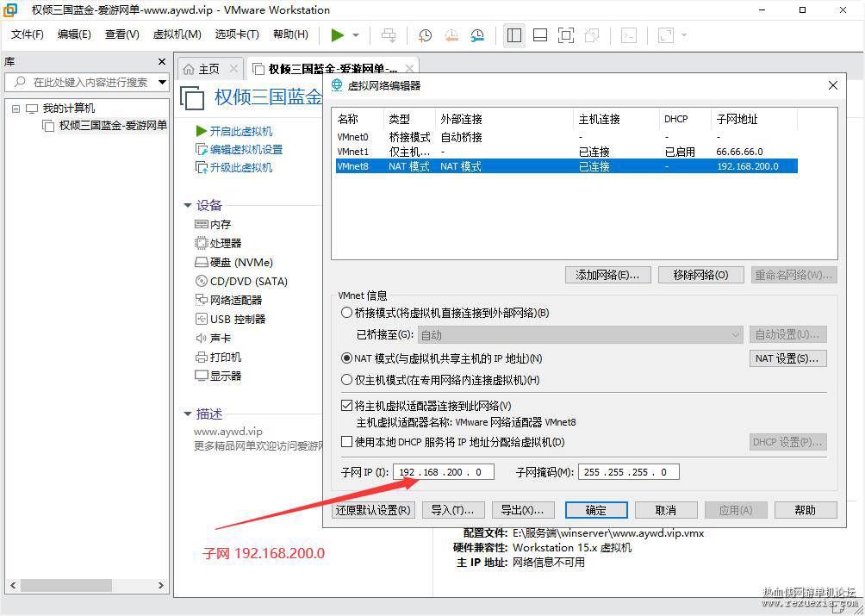This screenshot has width=865, height=616.
Task: Click the CD/DVD (SATA) device icon
Action: coord(201,281)
